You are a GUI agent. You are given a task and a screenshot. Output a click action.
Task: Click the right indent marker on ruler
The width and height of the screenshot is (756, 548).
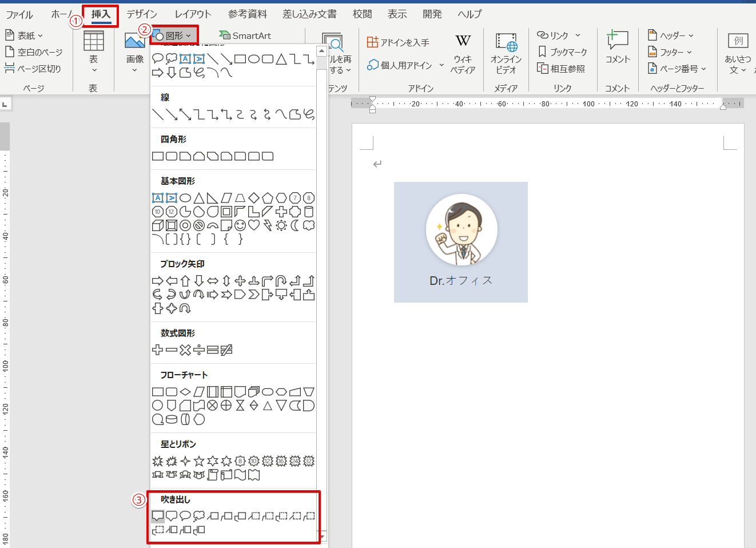[x=723, y=106]
